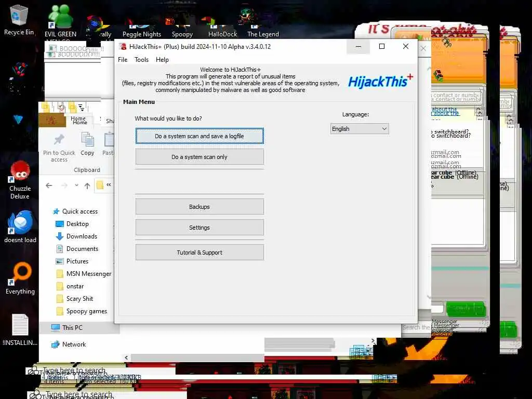532x399 pixels.
Task: Go forward in File Explorer
Action: click(64, 185)
